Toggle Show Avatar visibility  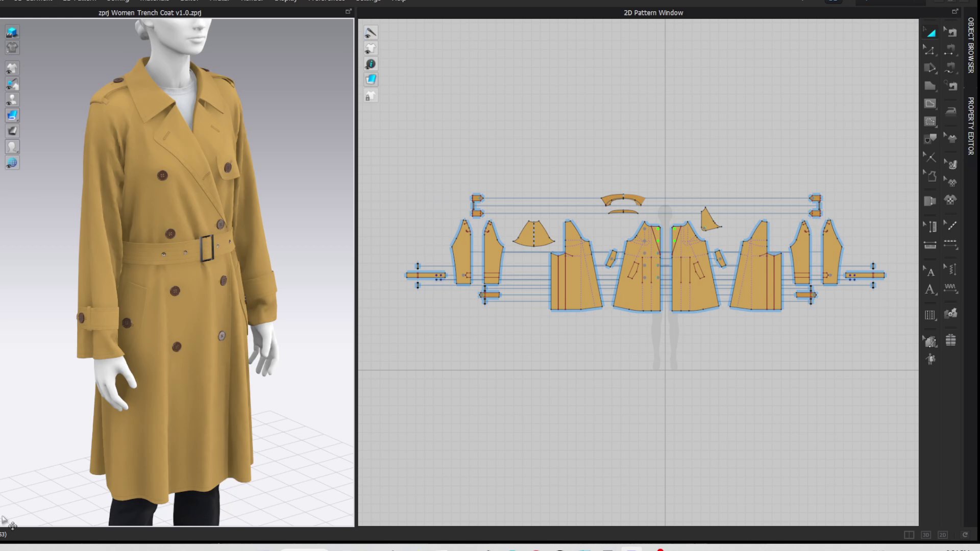12,99
